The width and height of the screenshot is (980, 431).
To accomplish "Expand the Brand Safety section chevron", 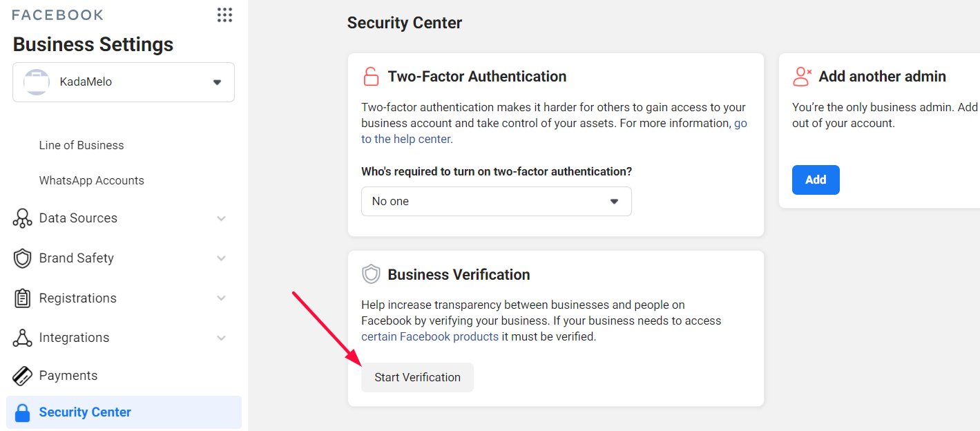I will tap(221, 258).
